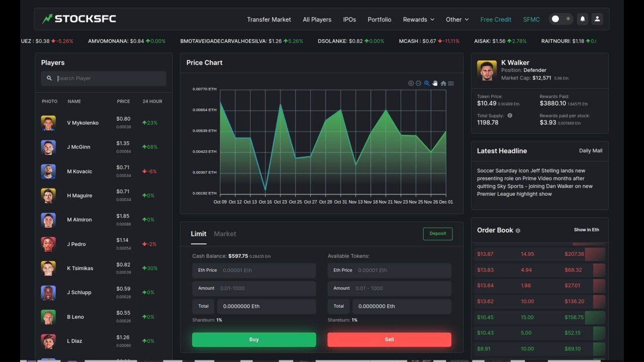Toggle Show in Eth in Order Book

tap(587, 230)
